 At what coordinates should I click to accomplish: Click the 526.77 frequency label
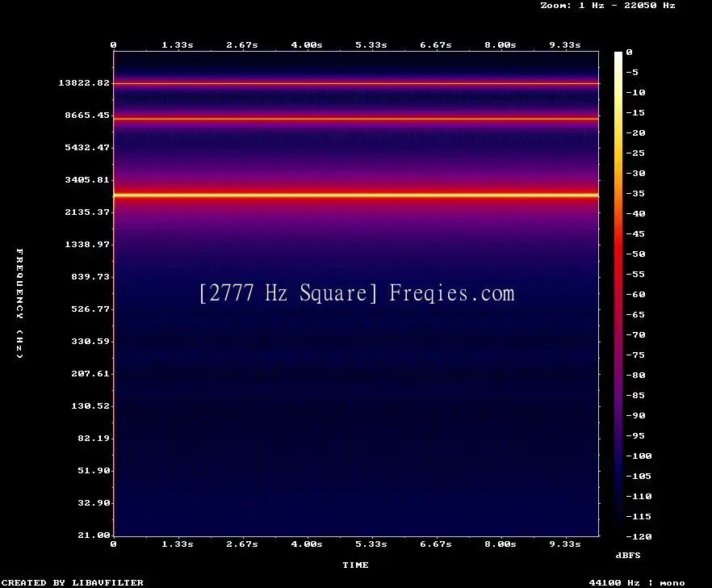[90, 309]
